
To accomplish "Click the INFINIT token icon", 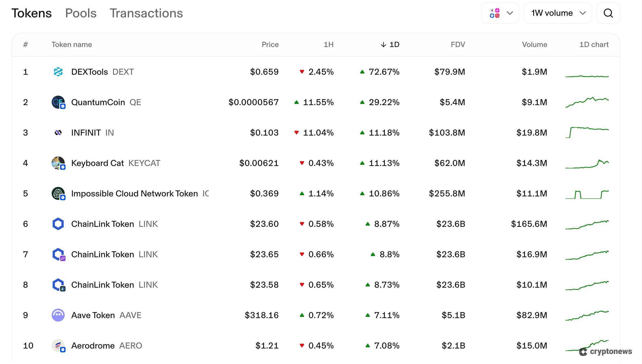I will pyautogui.click(x=58, y=133).
